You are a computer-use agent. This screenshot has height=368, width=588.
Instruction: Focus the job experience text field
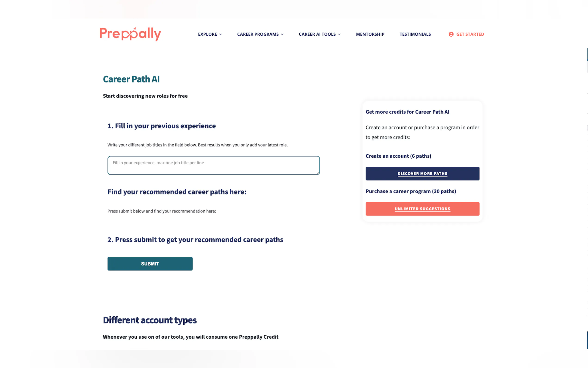pyautogui.click(x=213, y=165)
